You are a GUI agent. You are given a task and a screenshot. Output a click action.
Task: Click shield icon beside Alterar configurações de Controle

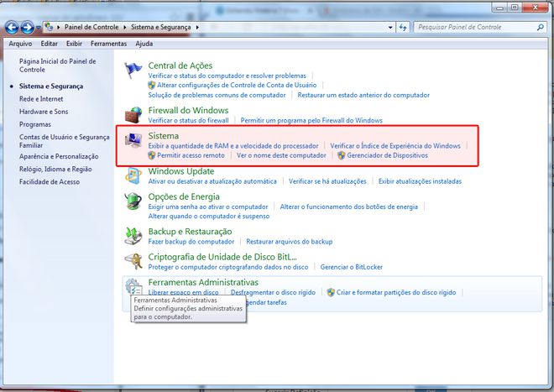pos(152,85)
